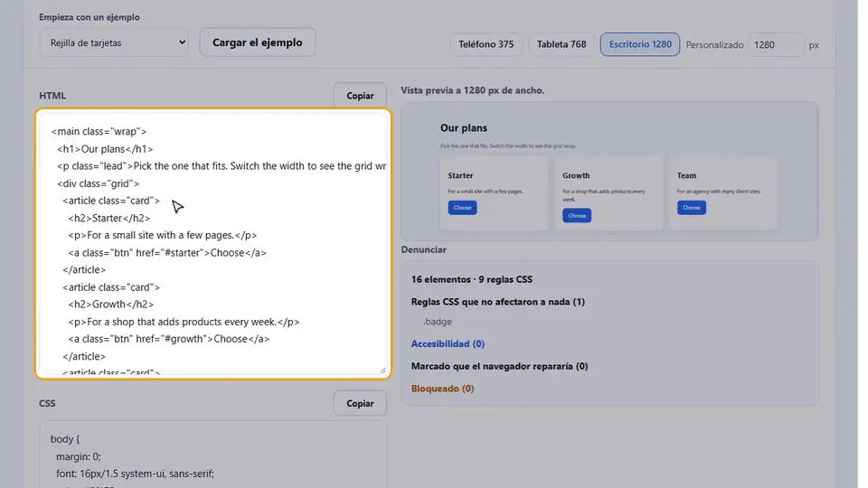Open the Rejilla de tarjetas example dropdown
The height and width of the screenshot is (488, 868).
coord(114,42)
